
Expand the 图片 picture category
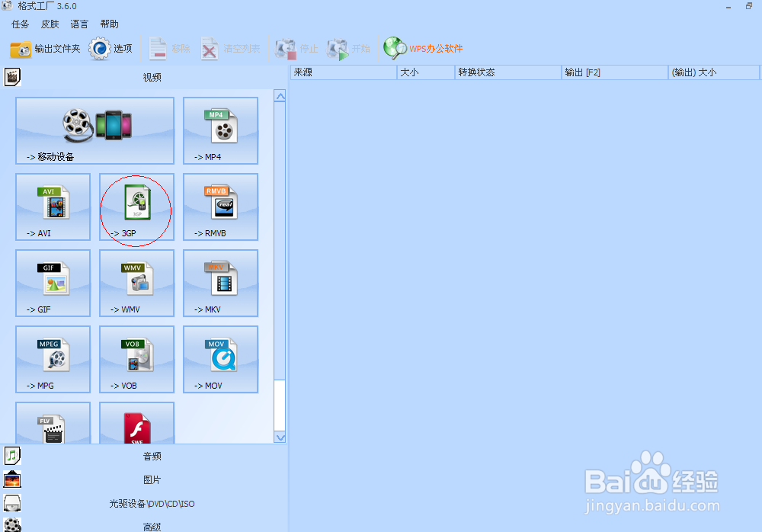click(152, 480)
